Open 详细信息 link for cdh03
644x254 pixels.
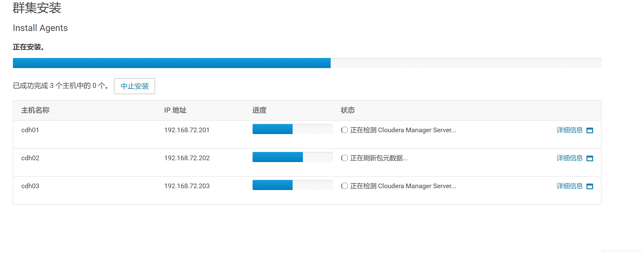click(570, 186)
